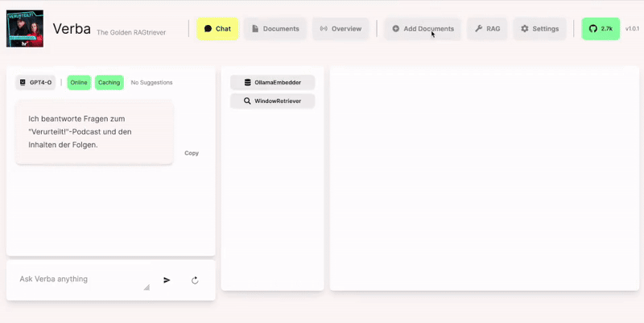Open the Settings tab
644x323 pixels.
click(539, 29)
